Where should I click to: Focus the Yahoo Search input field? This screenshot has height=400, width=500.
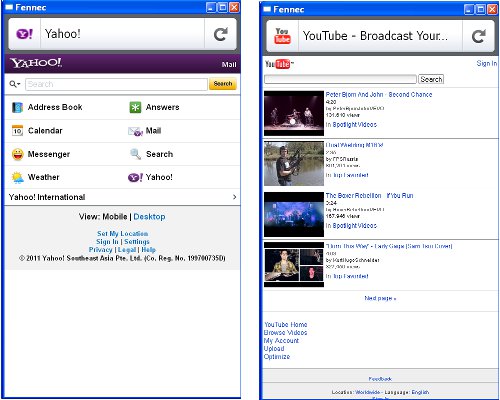click(116, 84)
